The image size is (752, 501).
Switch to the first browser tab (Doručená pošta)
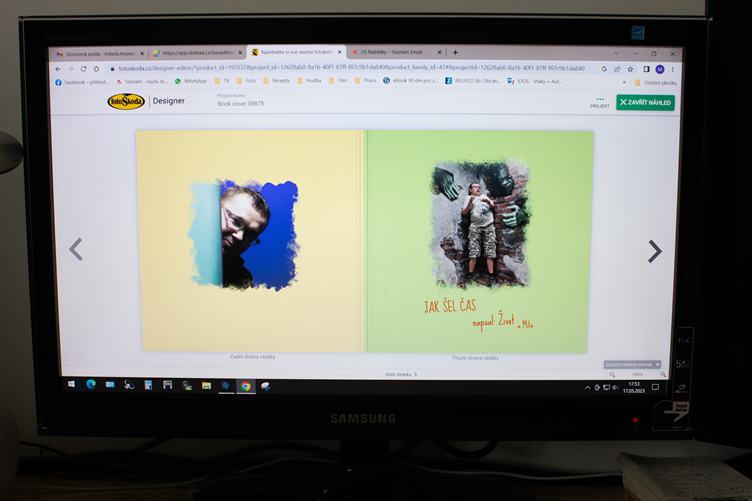point(99,54)
